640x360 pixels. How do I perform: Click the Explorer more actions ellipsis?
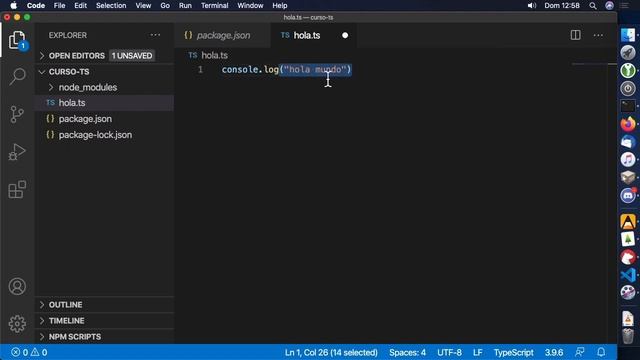[155, 35]
